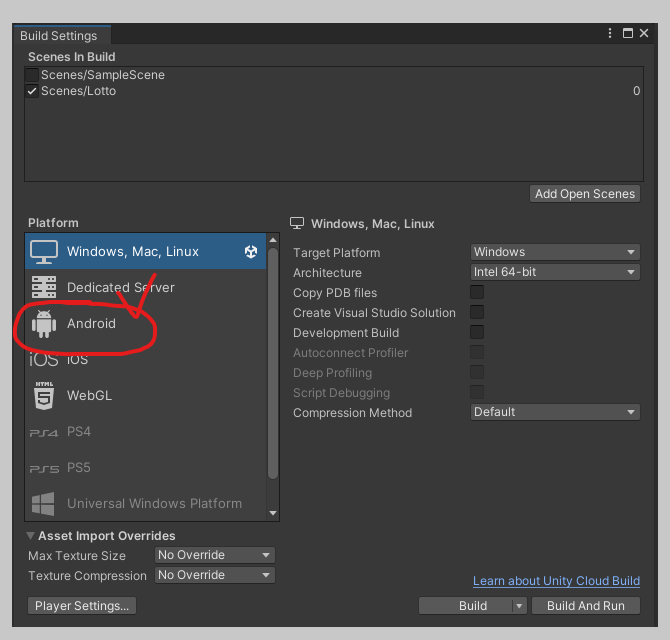Open Learn about Unity Cloud Build link
The height and width of the screenshot is (640, 670).
tap(556, 581)
